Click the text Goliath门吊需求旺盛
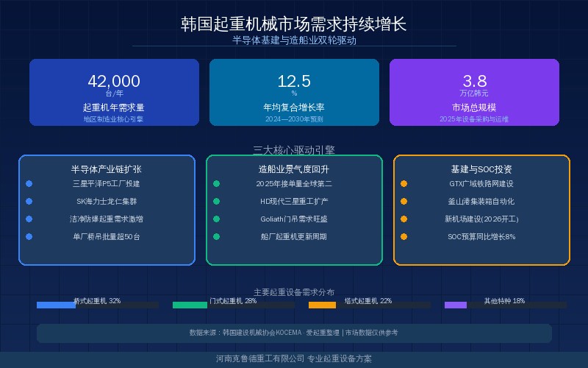 pyautogui.click(x=294, y=219)
